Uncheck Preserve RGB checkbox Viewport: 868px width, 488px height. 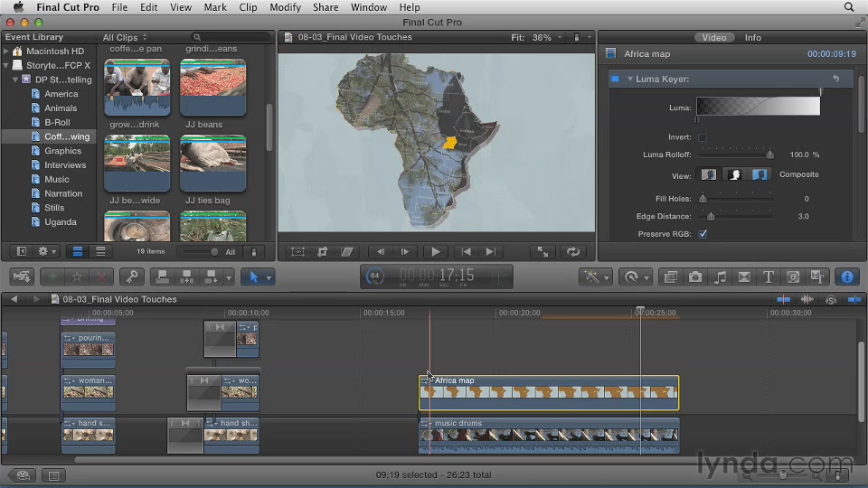703,234
